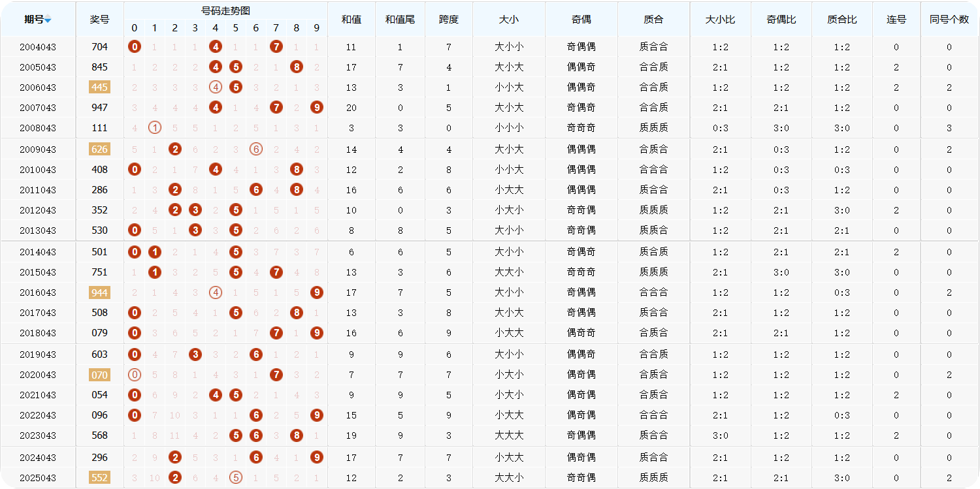The image size is (980, 489).
Task: Click prize number 111
Action: [x=99, y=128]
